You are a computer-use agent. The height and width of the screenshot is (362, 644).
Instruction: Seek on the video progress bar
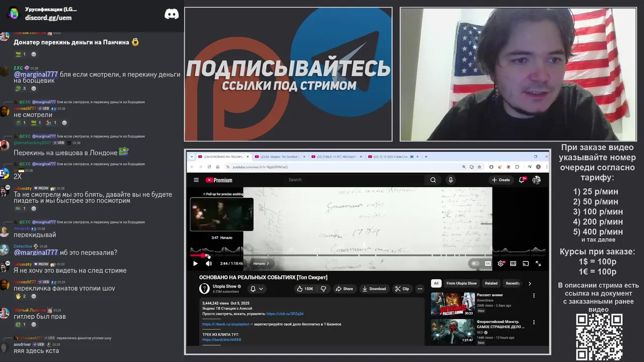(367, 255)
